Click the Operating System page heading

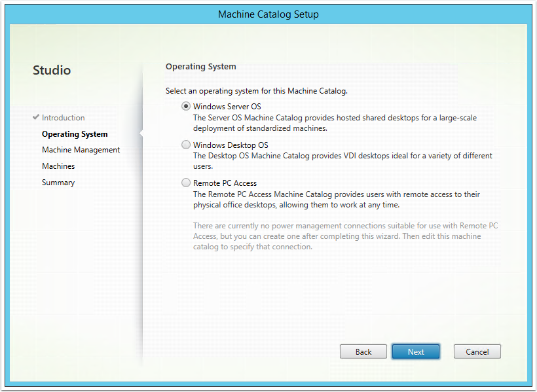201,66
